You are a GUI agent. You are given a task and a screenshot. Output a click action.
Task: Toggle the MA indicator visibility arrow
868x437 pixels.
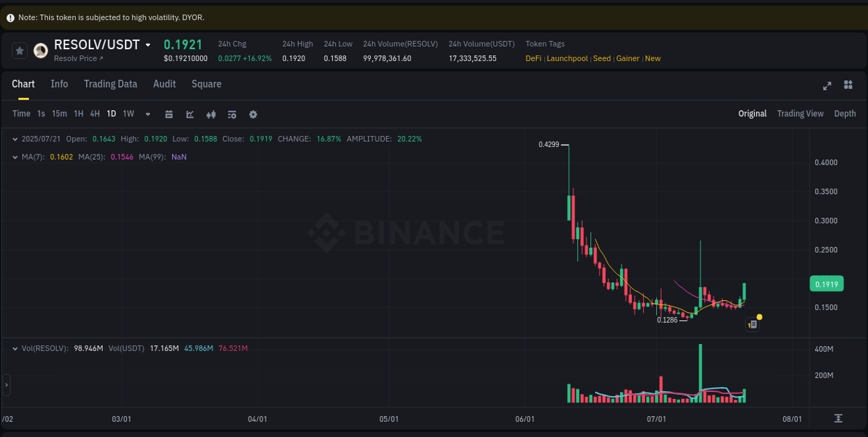[15, 157]
